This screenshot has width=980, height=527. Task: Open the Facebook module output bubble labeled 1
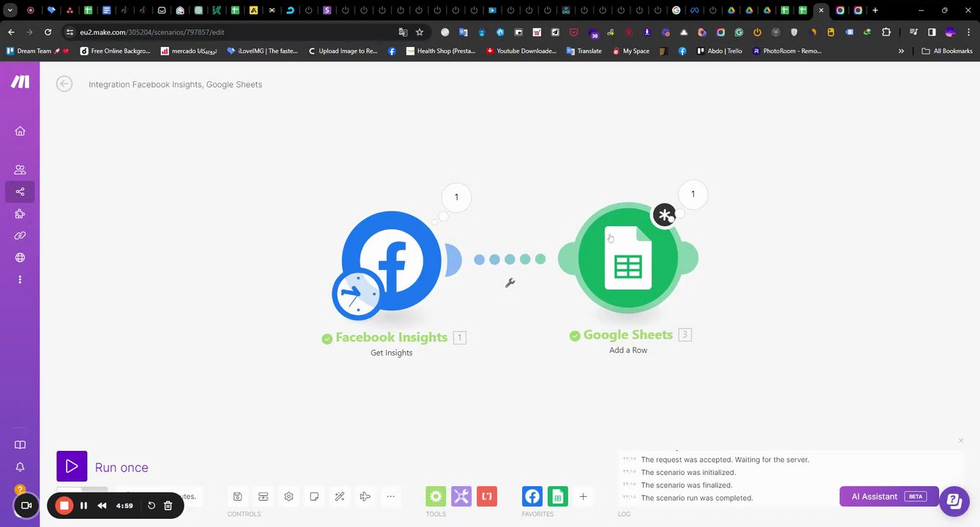click(x=456, y=197)
